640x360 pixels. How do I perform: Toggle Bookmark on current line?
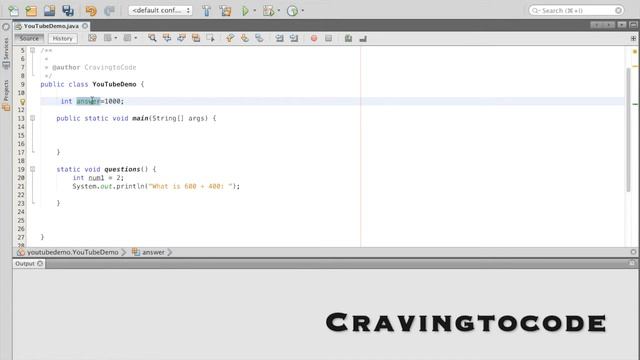click(x=260, y=38)
